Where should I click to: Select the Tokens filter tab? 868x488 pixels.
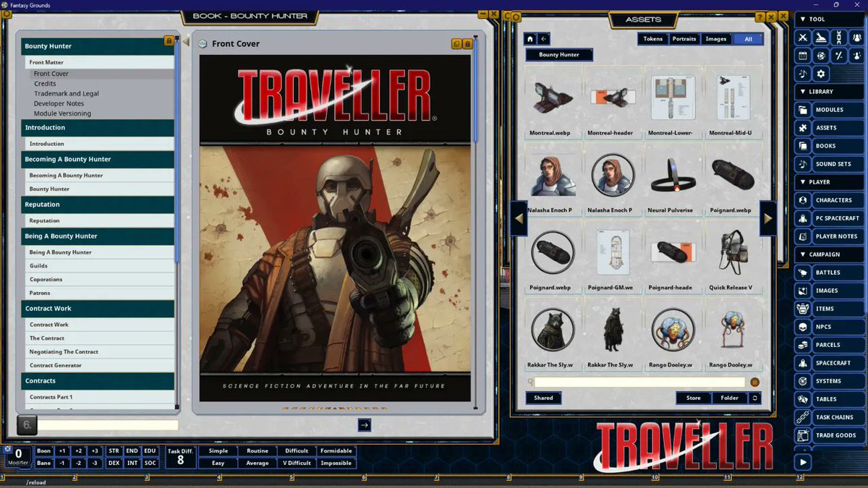[652, 39]
